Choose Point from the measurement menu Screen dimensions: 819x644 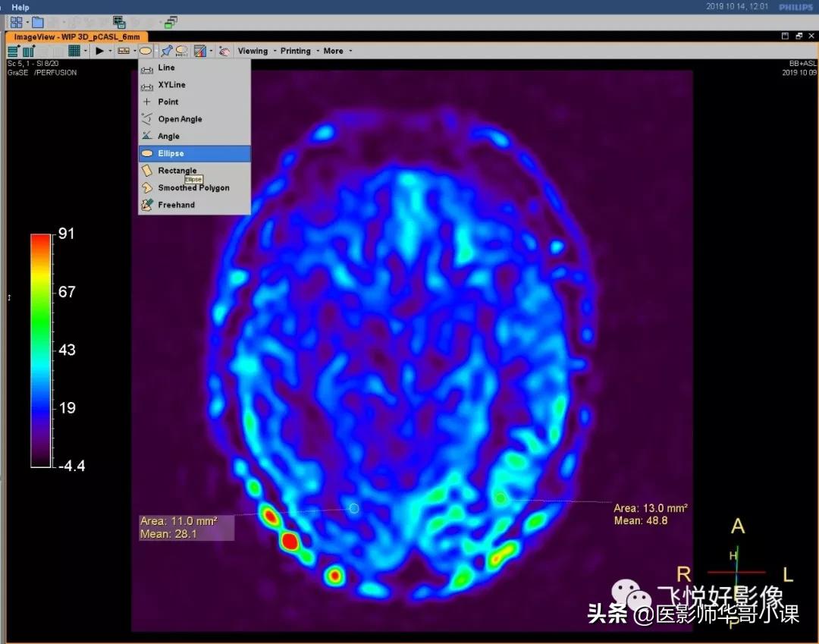tap(194, 102)
